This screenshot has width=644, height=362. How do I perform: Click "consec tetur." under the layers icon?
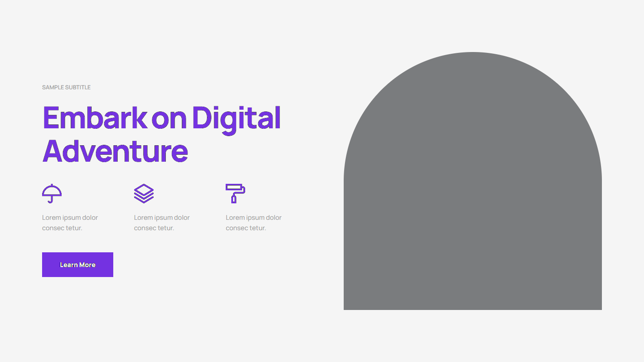tap(154, 228)
